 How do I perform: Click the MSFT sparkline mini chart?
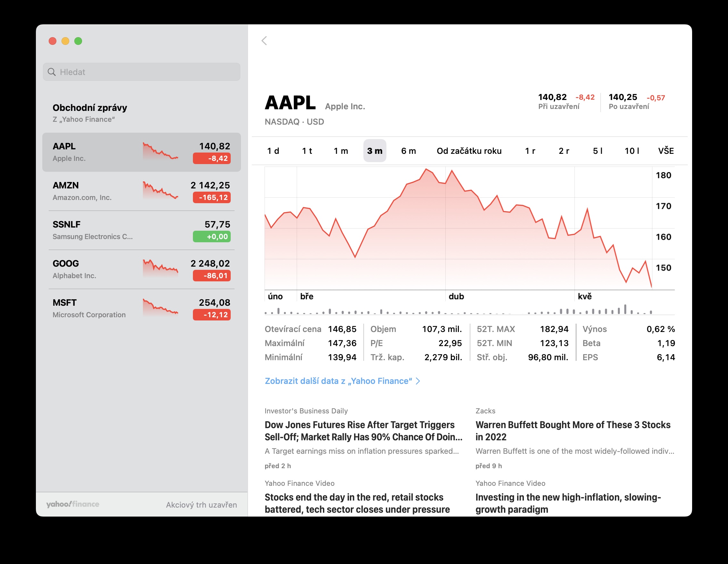point(160,307)
